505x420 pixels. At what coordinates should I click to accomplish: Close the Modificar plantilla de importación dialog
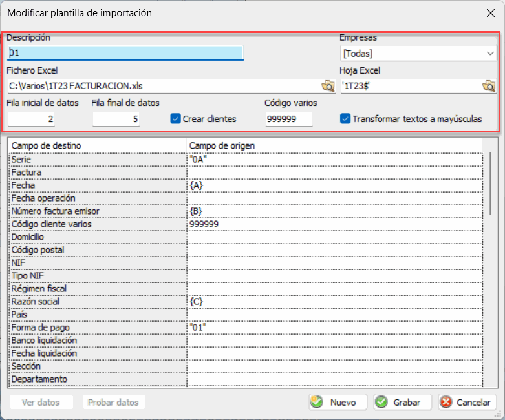491,13
